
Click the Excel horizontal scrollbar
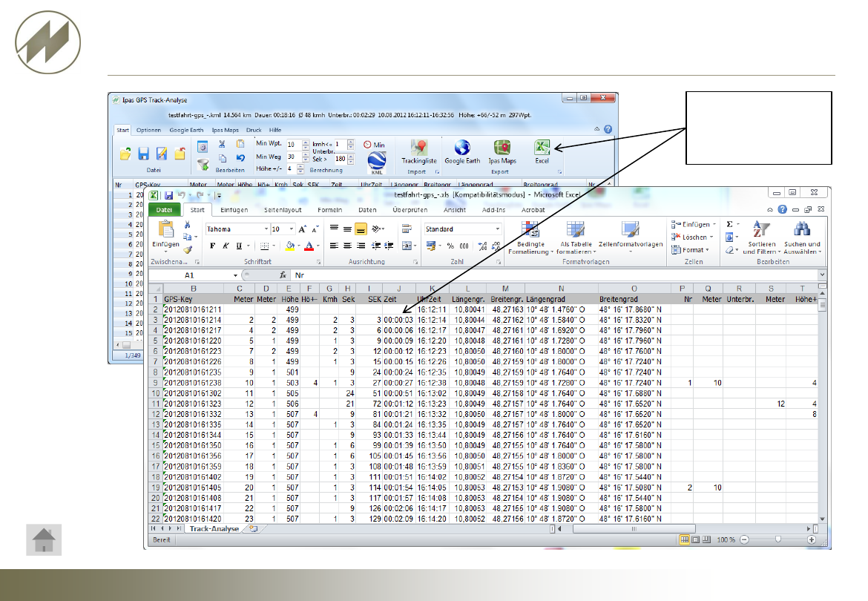[x=685, y=528]
